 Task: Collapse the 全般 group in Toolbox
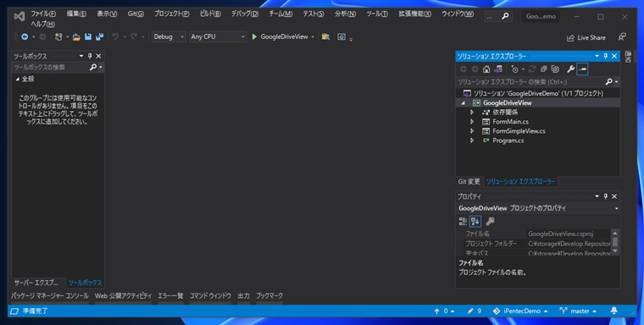[17, 80]
